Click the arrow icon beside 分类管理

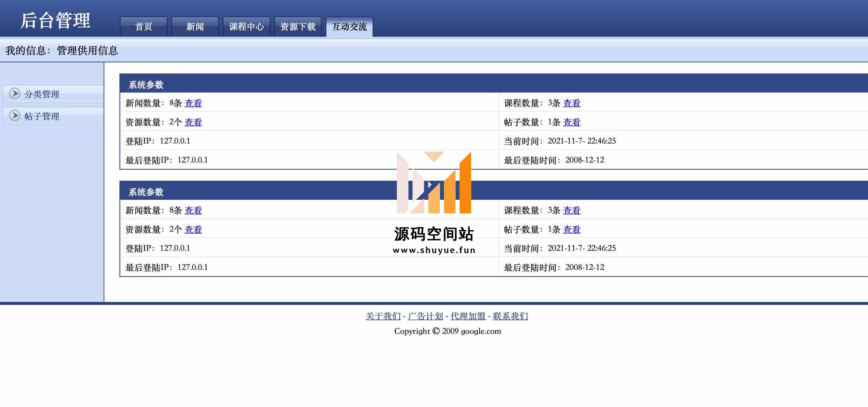15,94
